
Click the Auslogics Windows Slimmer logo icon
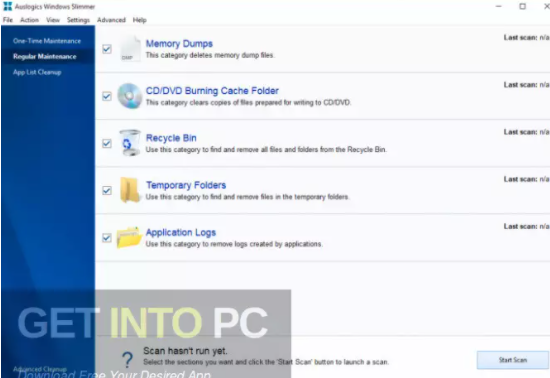(7, 6)
